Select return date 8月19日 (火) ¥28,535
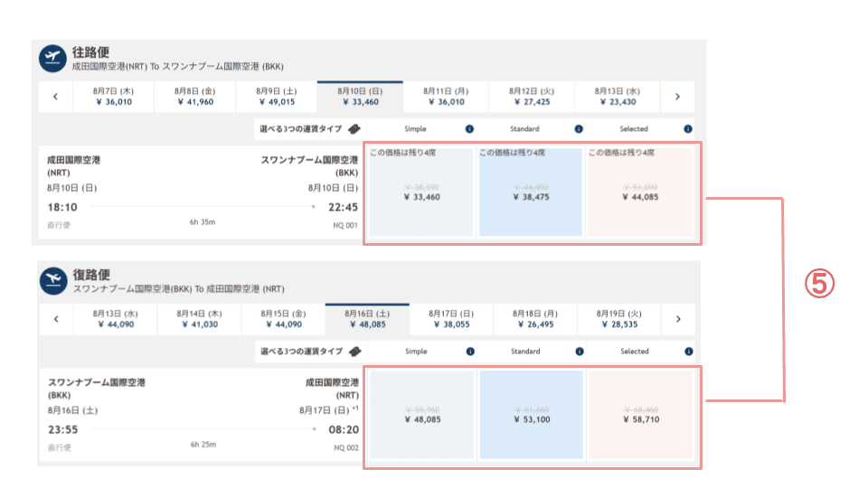 coord(618,319)
